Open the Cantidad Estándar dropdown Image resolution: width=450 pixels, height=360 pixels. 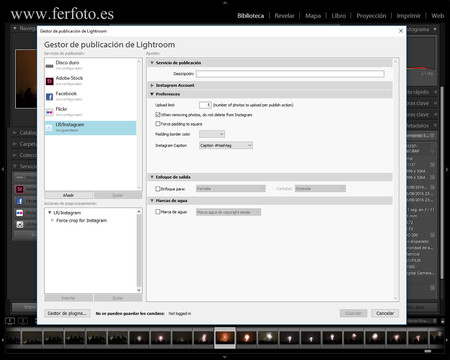coord(320,189)
